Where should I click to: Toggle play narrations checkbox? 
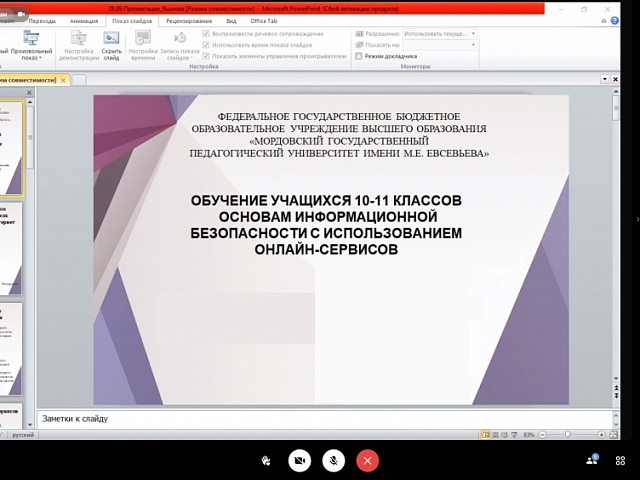click(x=206, y=33)
